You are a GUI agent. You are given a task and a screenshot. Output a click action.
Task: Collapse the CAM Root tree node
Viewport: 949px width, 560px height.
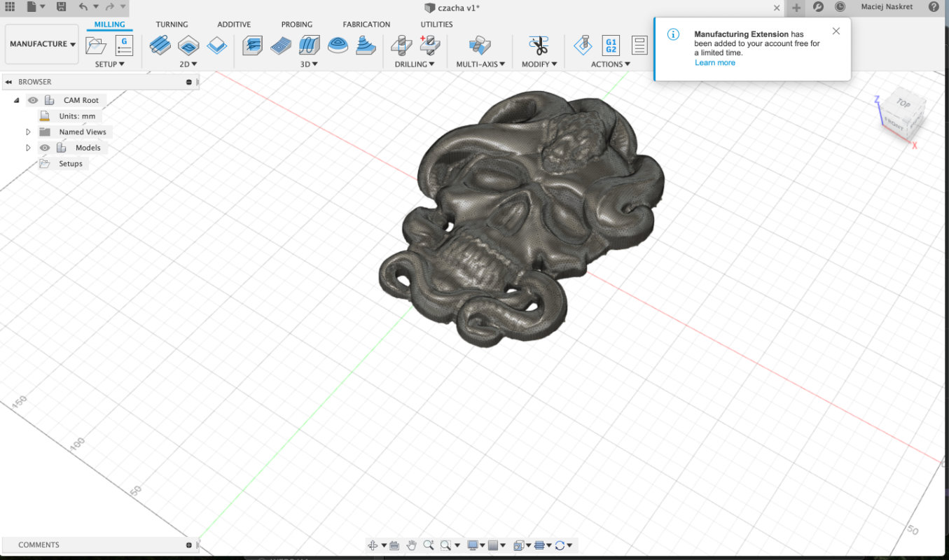tap(16, 100)
